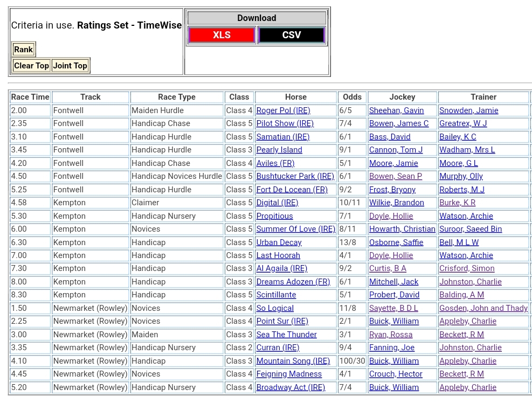Click the Joint Top button
The height and width of the screenshot is (403, 532).
[x=70, y=66]
